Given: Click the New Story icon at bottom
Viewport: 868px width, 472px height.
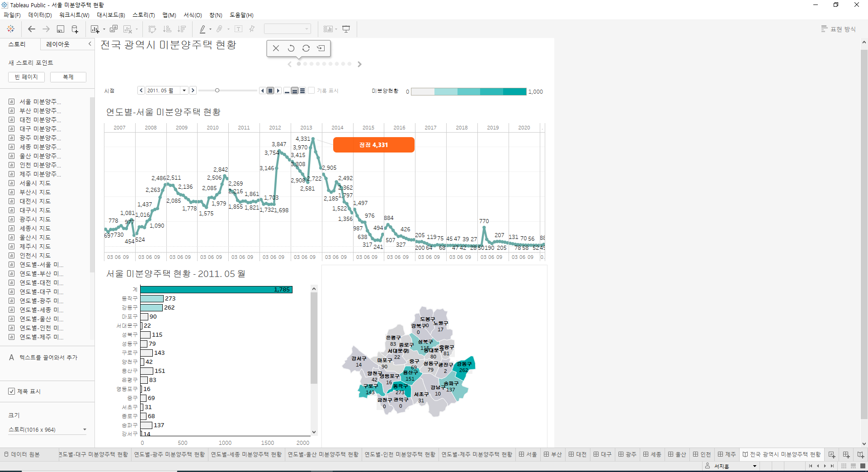Looking at the screenshot, I should pos(861,454).
